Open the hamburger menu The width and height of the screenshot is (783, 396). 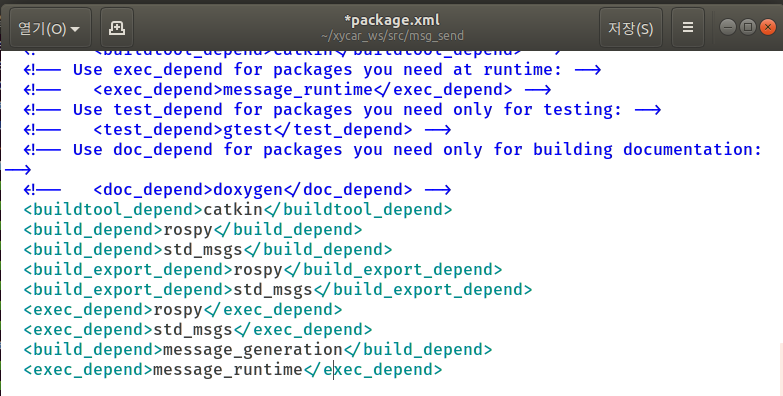[x=688, y=28]
